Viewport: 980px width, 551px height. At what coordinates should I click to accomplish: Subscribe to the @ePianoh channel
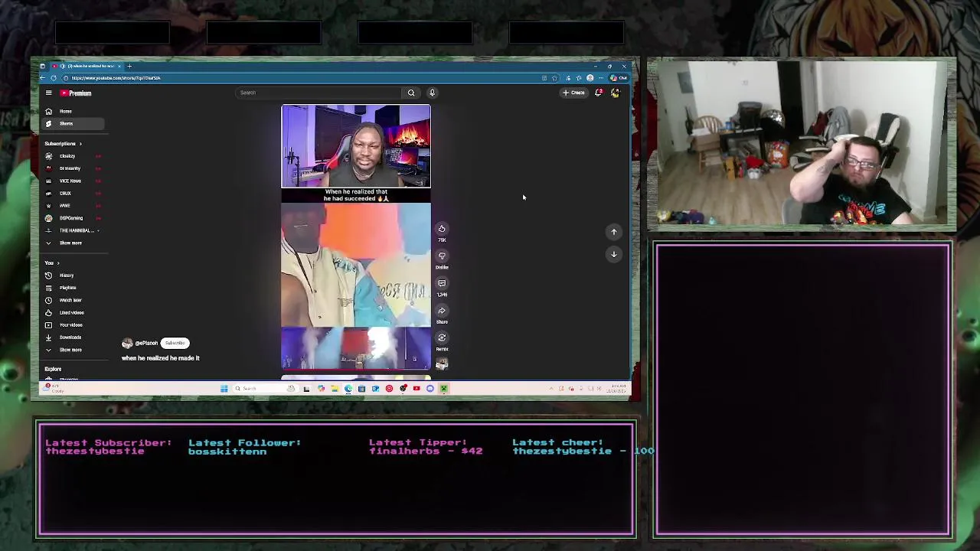pyautogui.click(x=175, y=343)
